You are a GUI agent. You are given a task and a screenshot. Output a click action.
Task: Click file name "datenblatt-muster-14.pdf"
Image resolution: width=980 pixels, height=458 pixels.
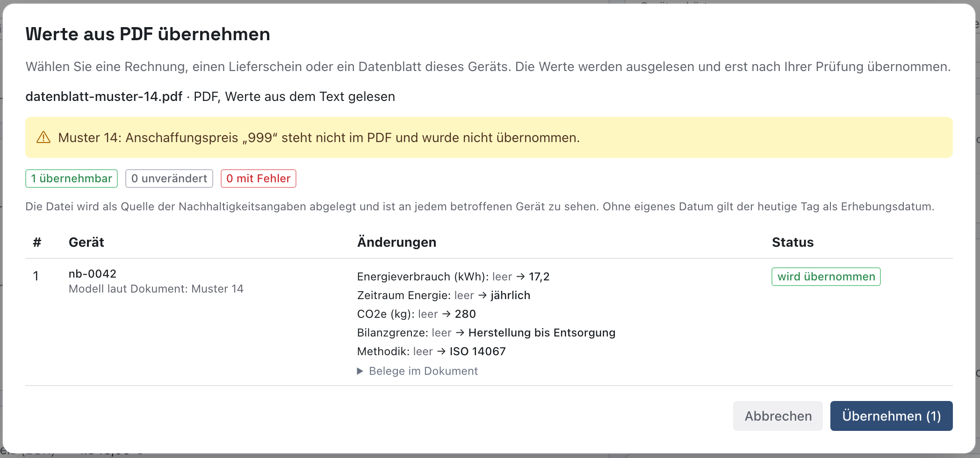click(104, 96)
